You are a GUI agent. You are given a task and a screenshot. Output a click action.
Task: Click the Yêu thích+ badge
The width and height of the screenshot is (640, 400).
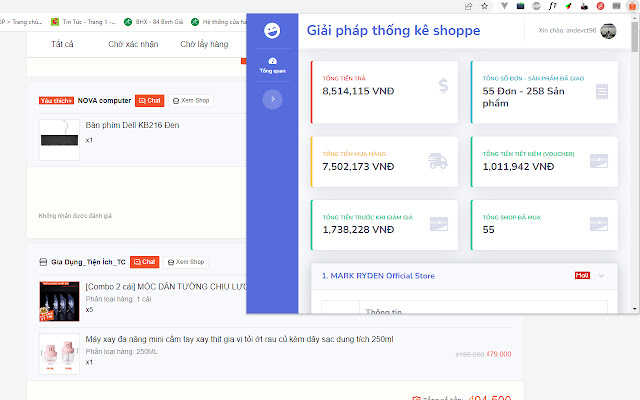pos(56,100)
